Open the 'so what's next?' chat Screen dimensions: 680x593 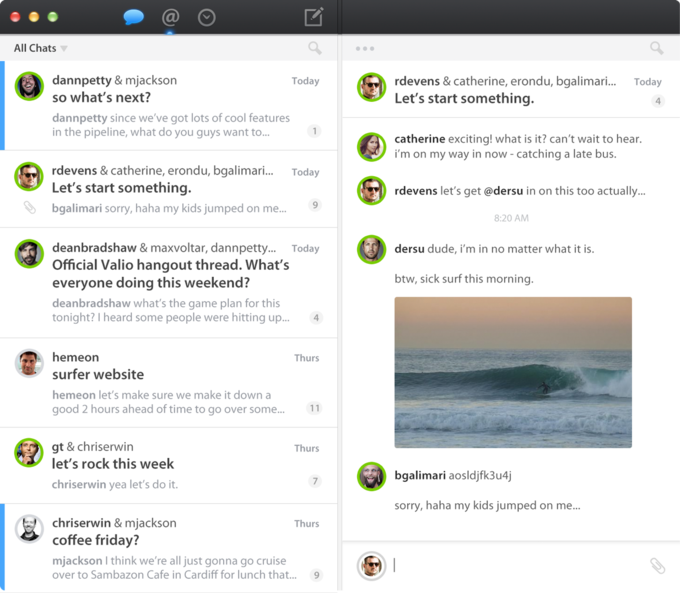pos(169,105)
